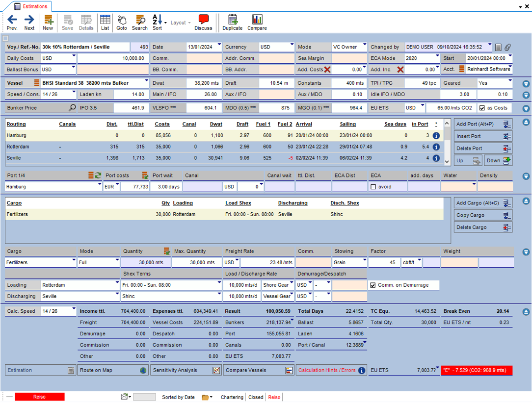Expand the Bunker Price section arrow

pos(526,108)
